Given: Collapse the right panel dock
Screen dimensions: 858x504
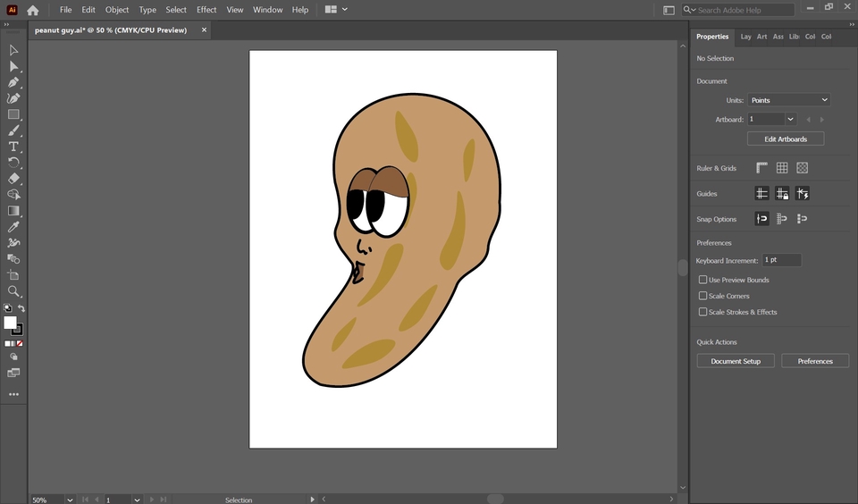Looking at the screenshot, I should pos(852,25).
